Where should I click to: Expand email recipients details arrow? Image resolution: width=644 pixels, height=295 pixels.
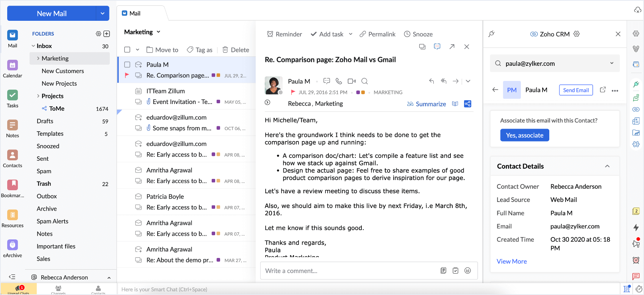pos(267,102)
